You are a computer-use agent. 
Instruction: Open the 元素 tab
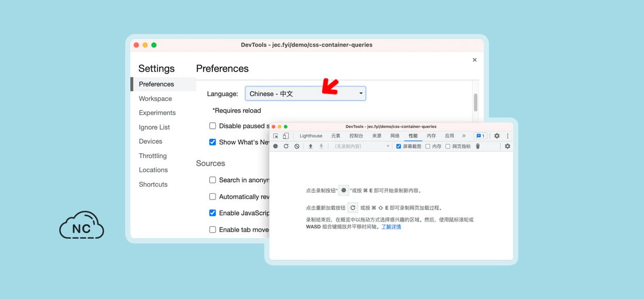pyautogui.click(x=336, y=136)
